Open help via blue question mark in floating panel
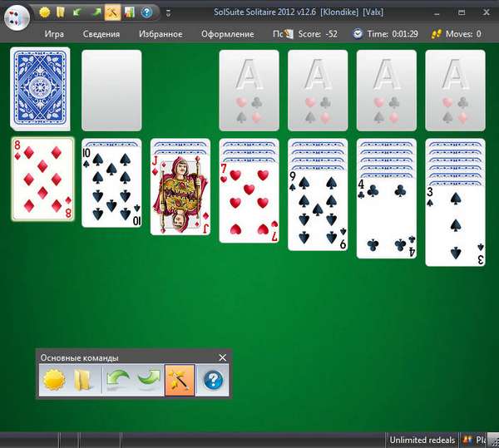The width and height of the screenshot is (499, 448). coord(213,381)
